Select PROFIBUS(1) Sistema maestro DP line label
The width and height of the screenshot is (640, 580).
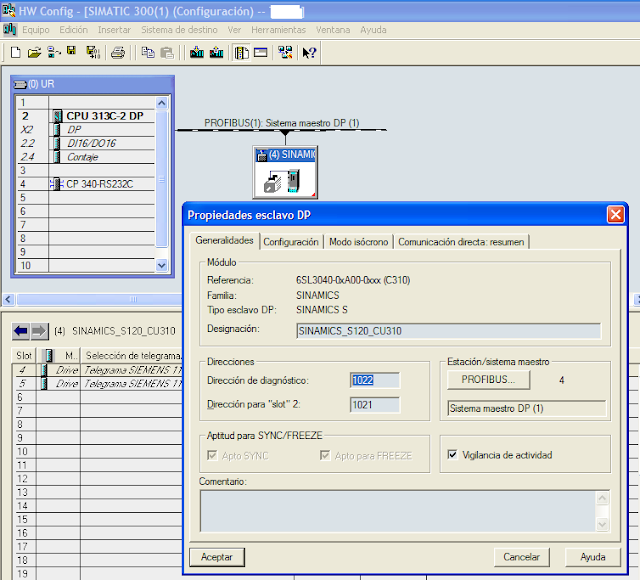(282, 123)
